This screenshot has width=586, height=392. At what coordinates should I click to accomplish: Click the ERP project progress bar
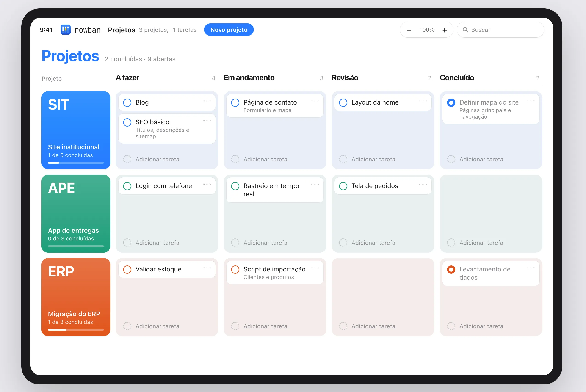[76, 330]
